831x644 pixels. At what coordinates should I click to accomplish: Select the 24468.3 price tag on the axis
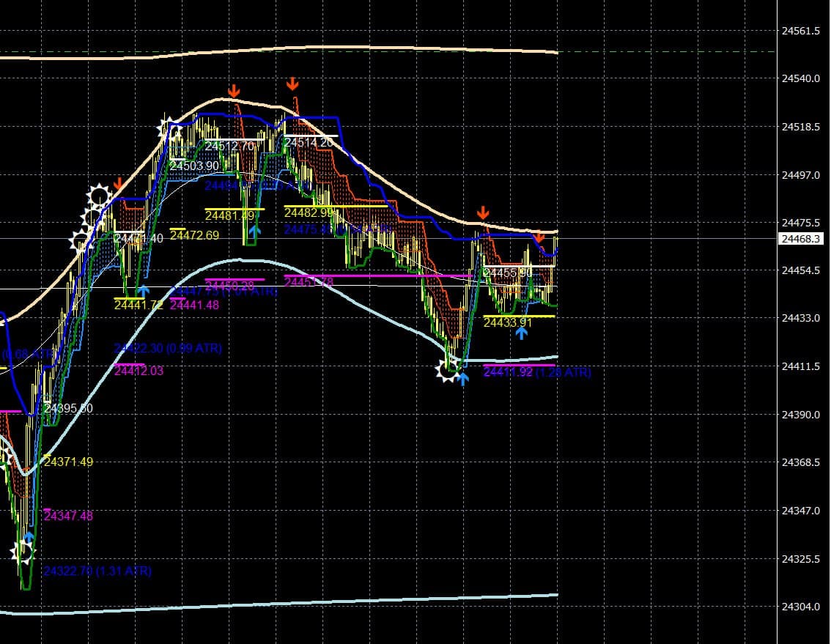click(x=802, y=238)
